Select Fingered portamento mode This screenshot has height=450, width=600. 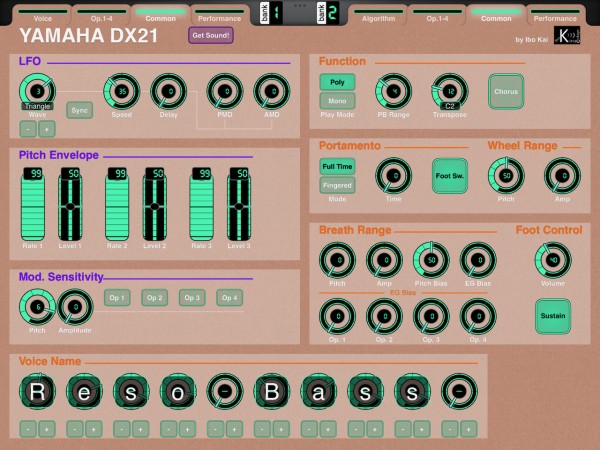click(x=337, y=185)
